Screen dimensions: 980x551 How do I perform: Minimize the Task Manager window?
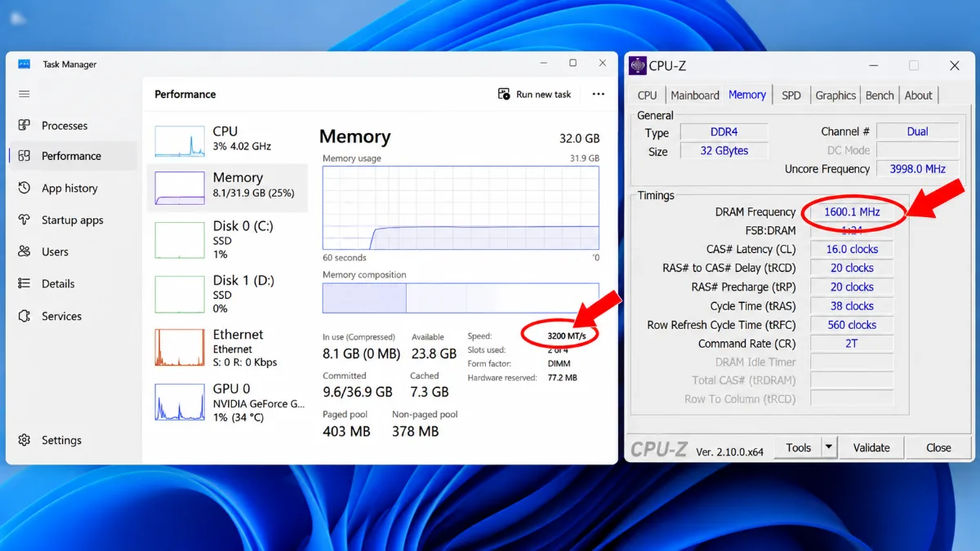543,63
